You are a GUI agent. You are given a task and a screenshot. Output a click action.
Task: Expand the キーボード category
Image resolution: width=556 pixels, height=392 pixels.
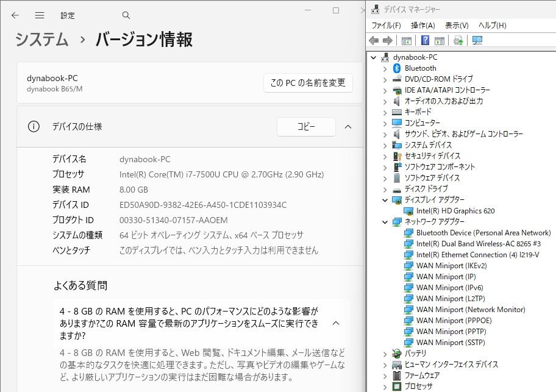point(385,112)
